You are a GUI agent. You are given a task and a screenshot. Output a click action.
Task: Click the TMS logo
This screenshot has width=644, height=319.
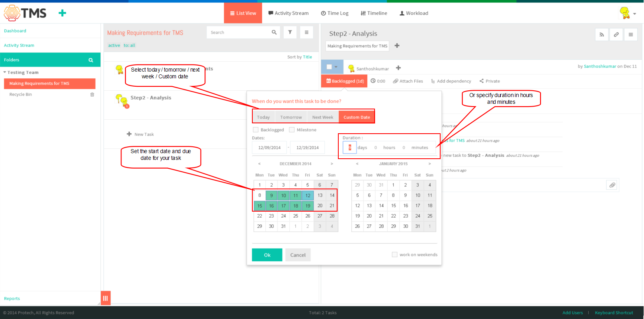click(25, 13)
